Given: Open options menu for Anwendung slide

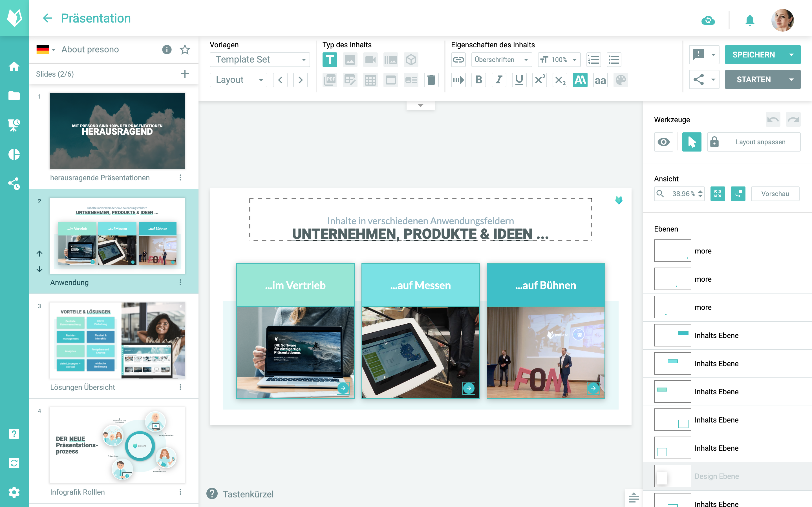Looking at the screenshot, I should pos(180,282).
